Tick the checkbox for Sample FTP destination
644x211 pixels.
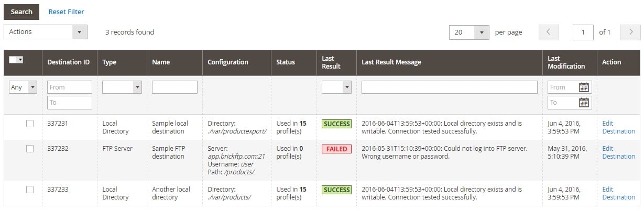click(x=30, y=149)
